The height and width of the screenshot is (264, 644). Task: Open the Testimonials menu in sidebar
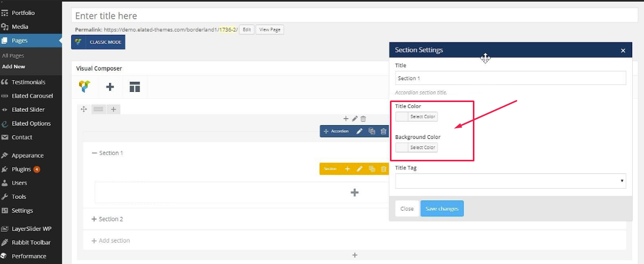coord(28,82)
